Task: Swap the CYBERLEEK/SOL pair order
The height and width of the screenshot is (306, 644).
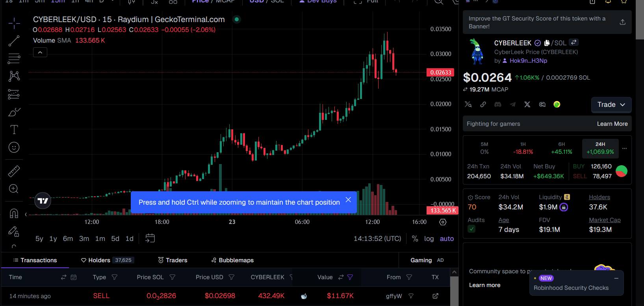Action: pos(574,42)
